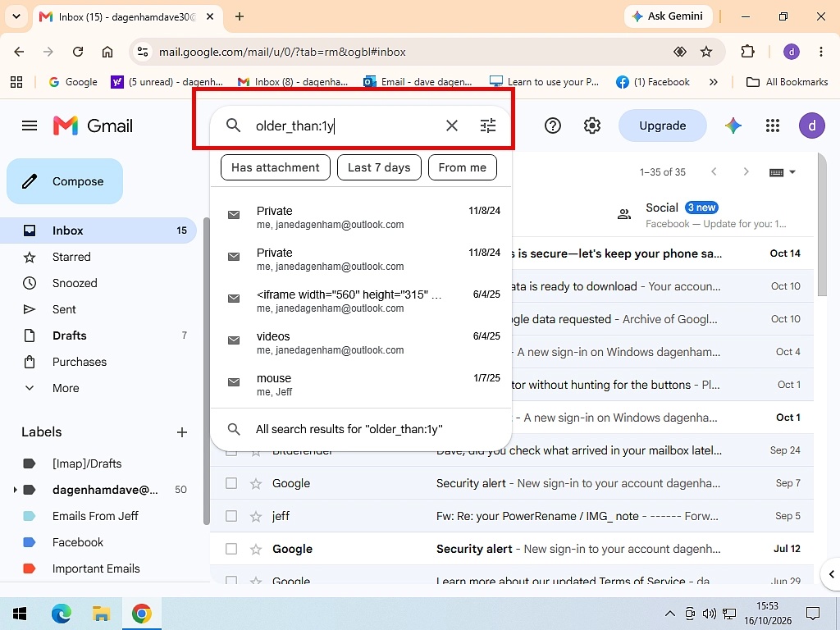Image resolution: width=840 pixels, height=630 pixels.
Task: Clear the search box with the X icon
Action: point(452,126)
